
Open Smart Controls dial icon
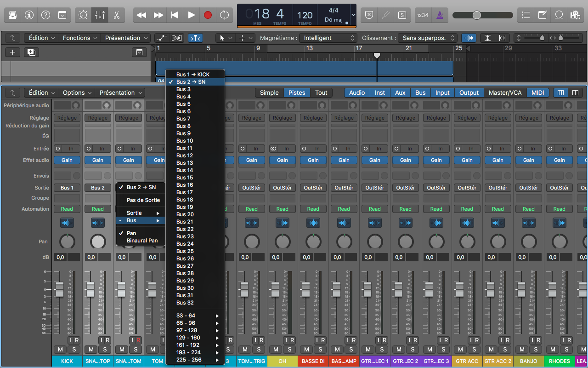(83, 15)
